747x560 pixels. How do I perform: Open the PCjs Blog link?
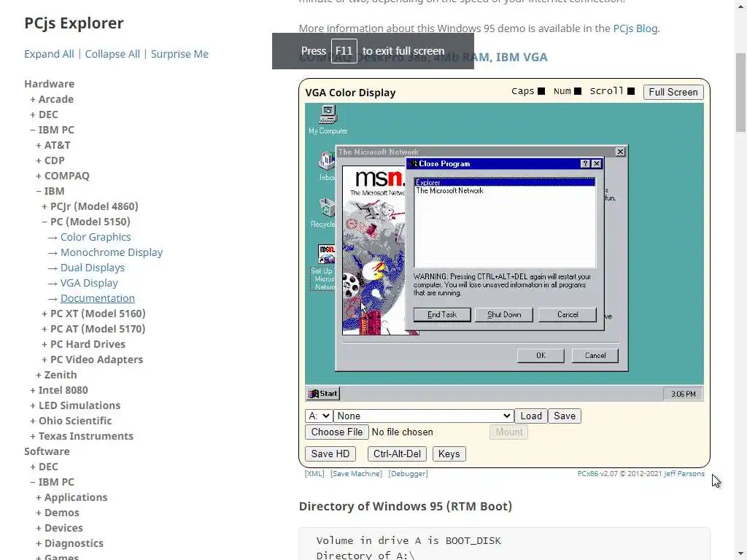[635, 28]
